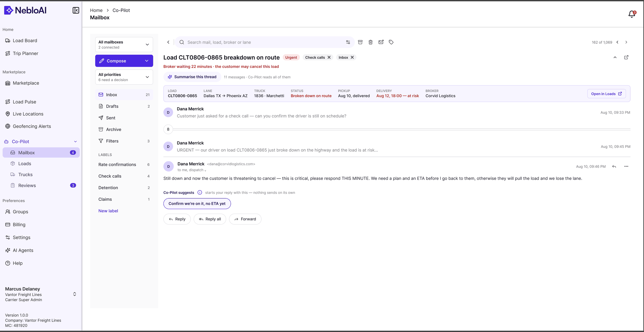Viewport: 644px width, 332px height.
Task: Click the New label link
Action: point(108,211)
